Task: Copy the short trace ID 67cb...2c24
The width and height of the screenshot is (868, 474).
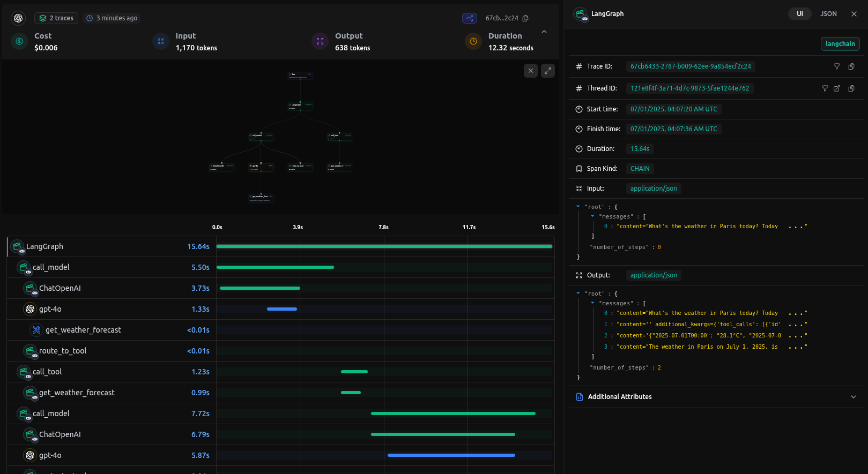Action: (x=525, y=18)
